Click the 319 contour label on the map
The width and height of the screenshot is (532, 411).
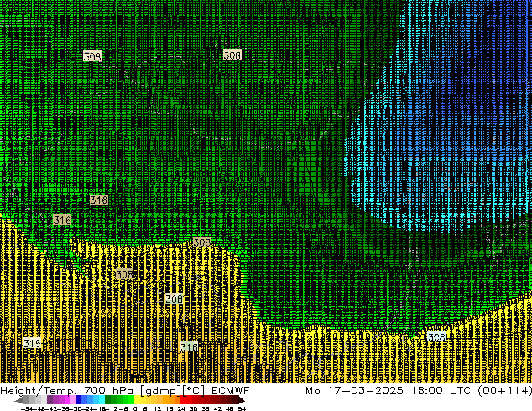tap(32, 343)
